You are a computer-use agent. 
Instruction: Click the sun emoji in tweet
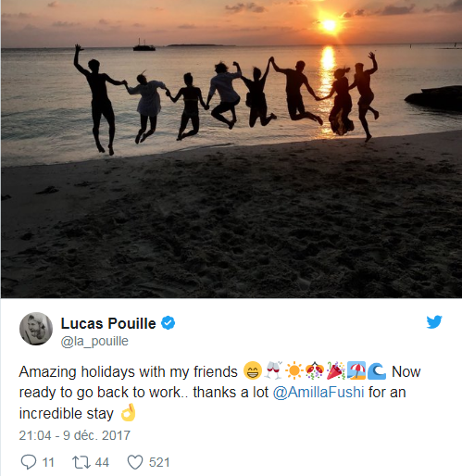click(293, 370)
